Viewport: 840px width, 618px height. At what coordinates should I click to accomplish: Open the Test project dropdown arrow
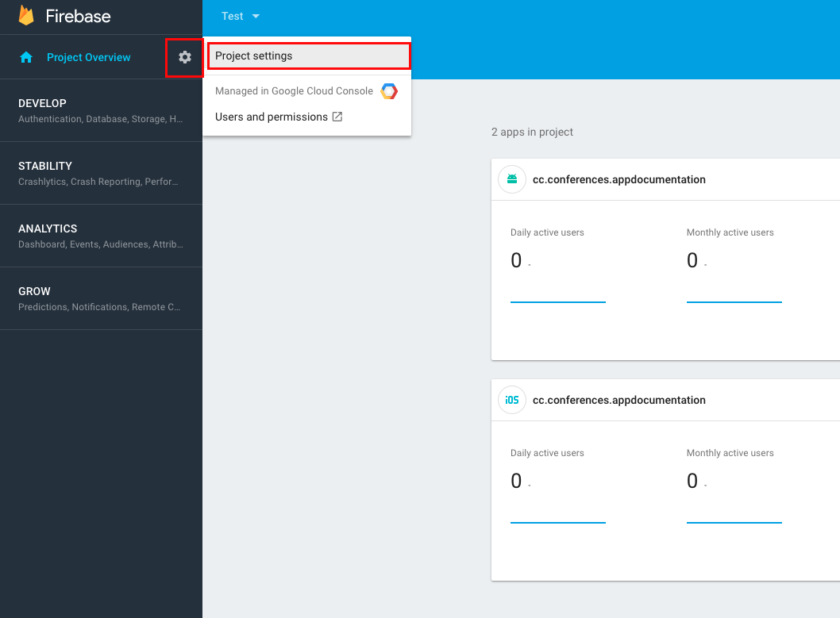tap(256, 17)
